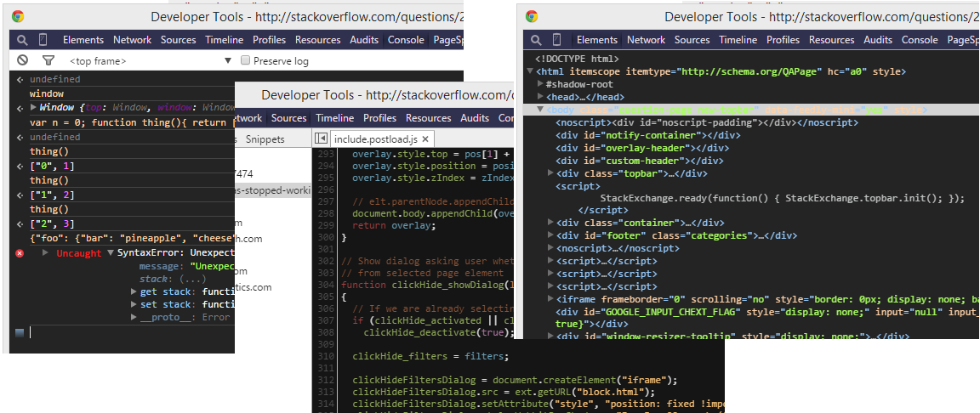980x413 pixels.
Task: Click into the console prompt input line
Action: 131,332
